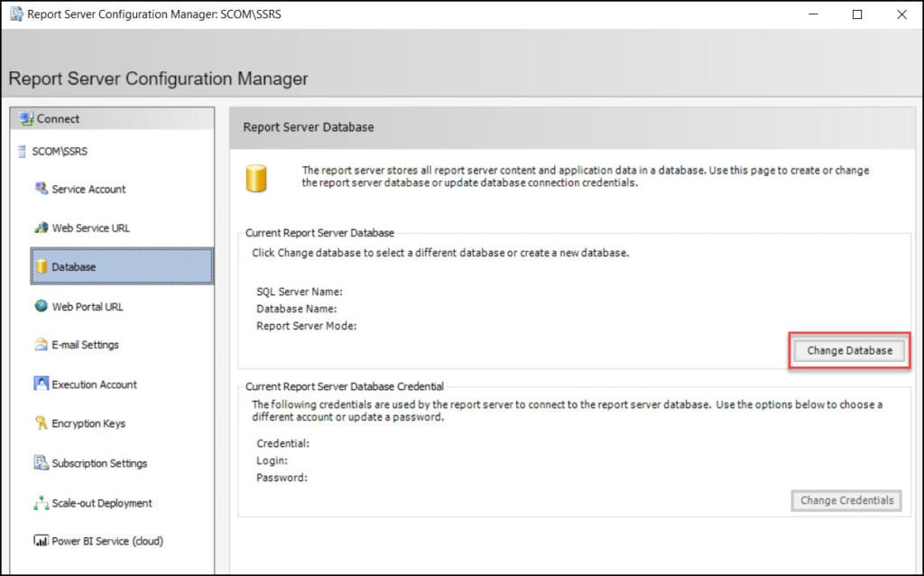Screen dimensions: 924x576
Task: Click the Encryption Keys icon
Action: pyautogui.click(x=41, y=423)
